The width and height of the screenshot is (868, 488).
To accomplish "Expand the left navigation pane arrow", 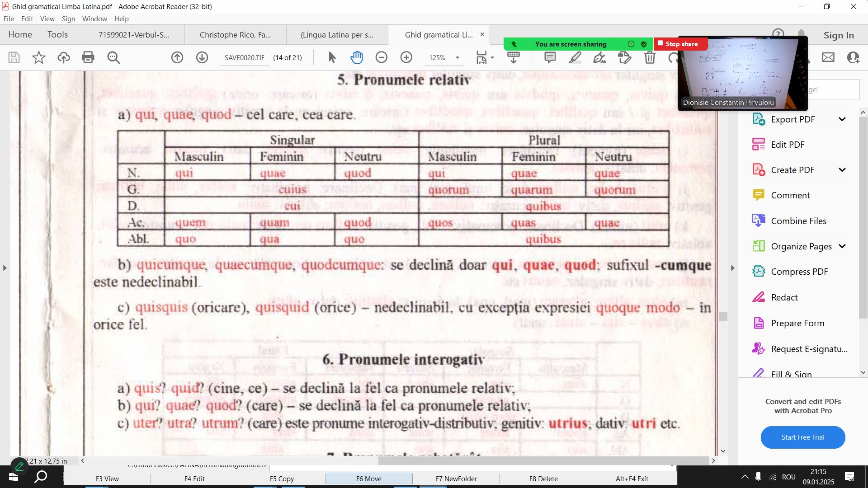I will pos(5,268).
